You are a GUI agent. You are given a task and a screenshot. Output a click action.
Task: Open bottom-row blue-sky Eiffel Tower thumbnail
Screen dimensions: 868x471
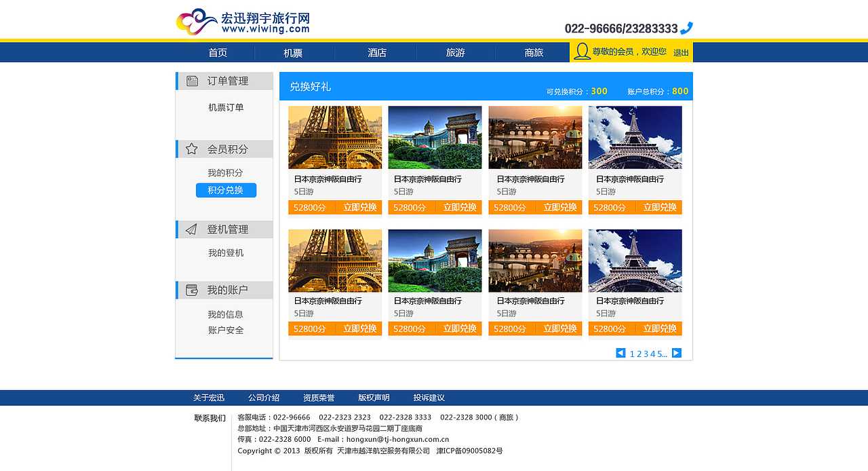[x=635, y=261]
